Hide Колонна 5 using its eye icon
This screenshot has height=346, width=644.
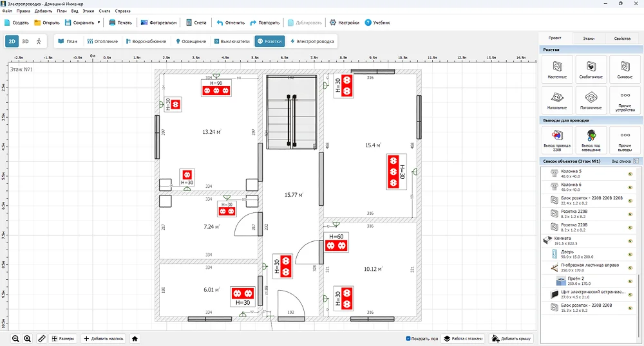click(x=630, y=174)
